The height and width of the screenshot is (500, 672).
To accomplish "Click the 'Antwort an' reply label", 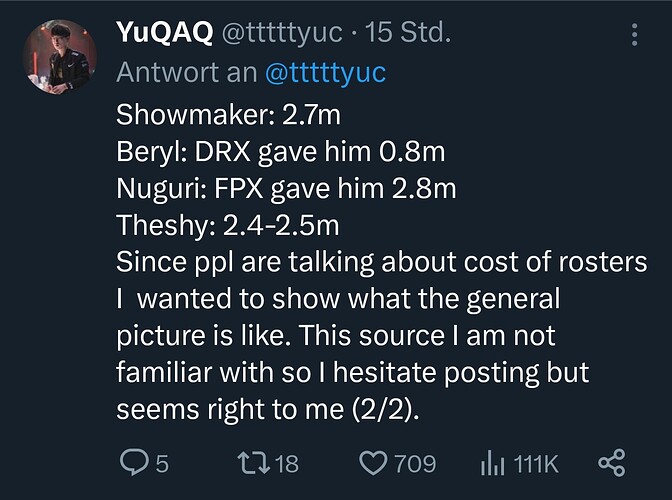I will tap(186, 72).
